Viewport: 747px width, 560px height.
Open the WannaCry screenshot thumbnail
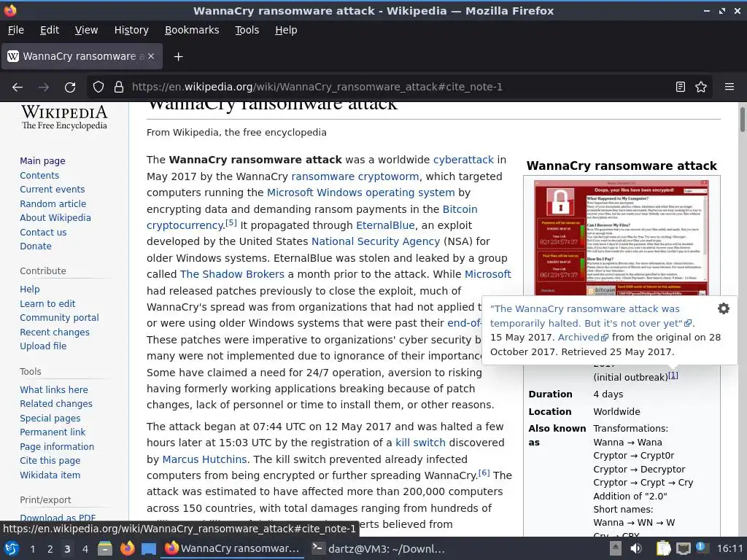[622, 238]
